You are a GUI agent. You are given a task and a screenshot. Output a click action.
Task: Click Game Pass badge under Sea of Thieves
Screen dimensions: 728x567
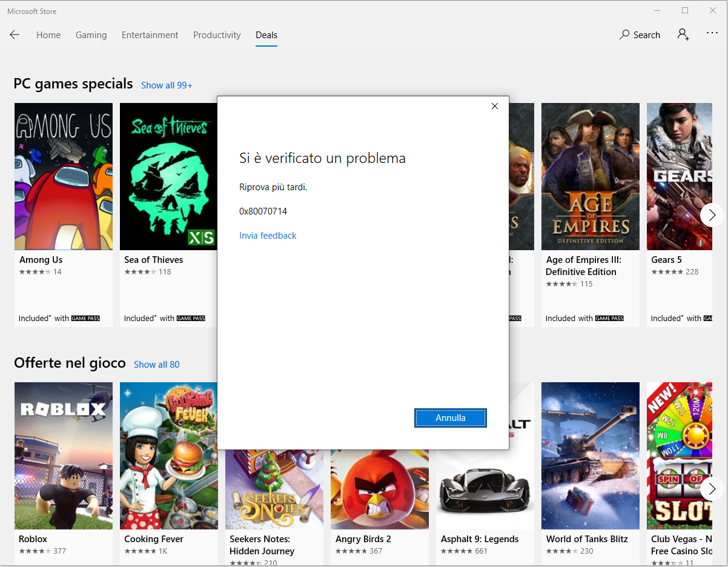click(x=191, y=319)
